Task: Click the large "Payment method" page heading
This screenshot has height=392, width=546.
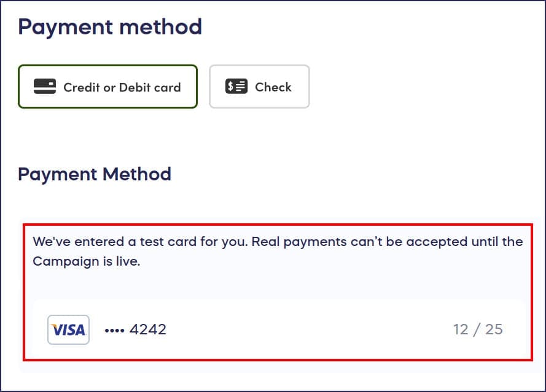Action: (110, 27)
